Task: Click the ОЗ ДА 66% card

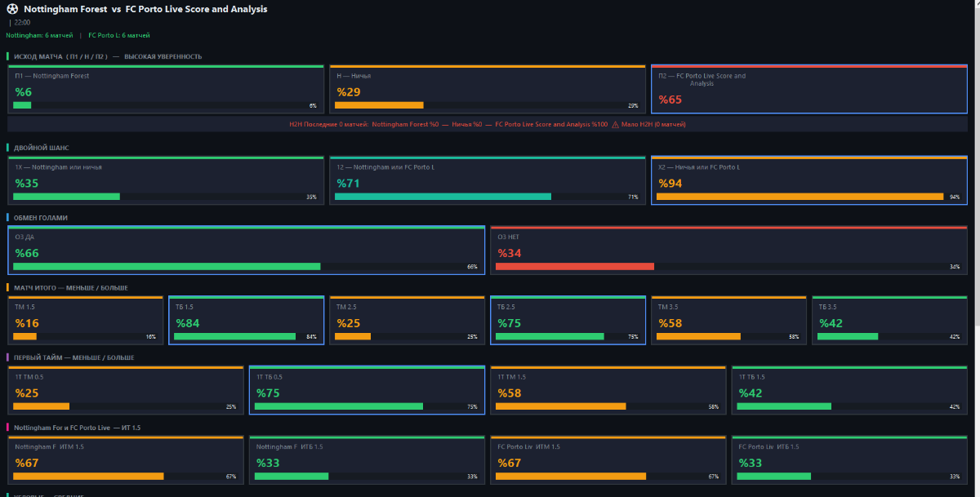Action: [246, 251]
